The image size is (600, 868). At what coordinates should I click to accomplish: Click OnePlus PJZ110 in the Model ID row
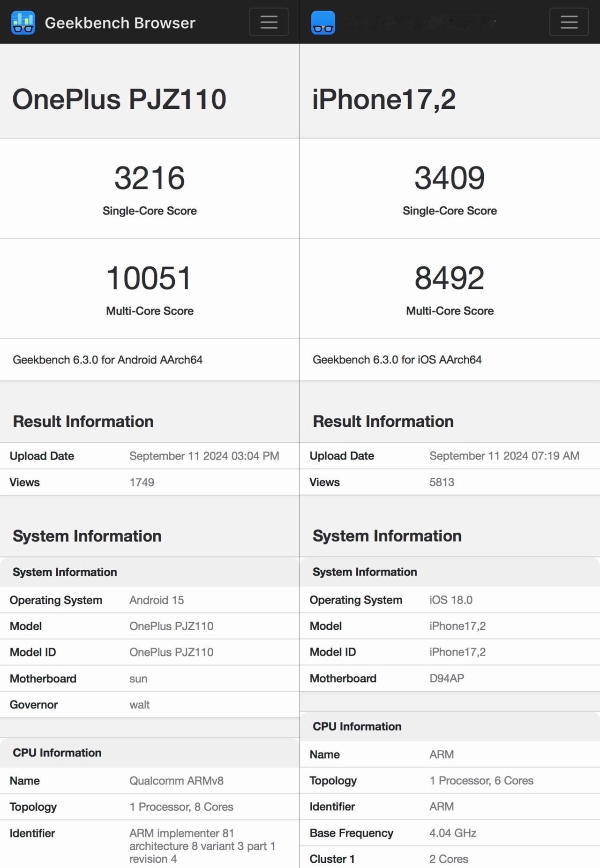[x=171, y=652]
